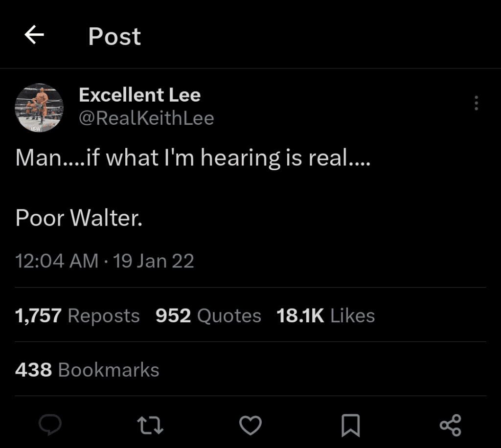Select the Post header title
The image size is (501, 448).
[114, 36]
